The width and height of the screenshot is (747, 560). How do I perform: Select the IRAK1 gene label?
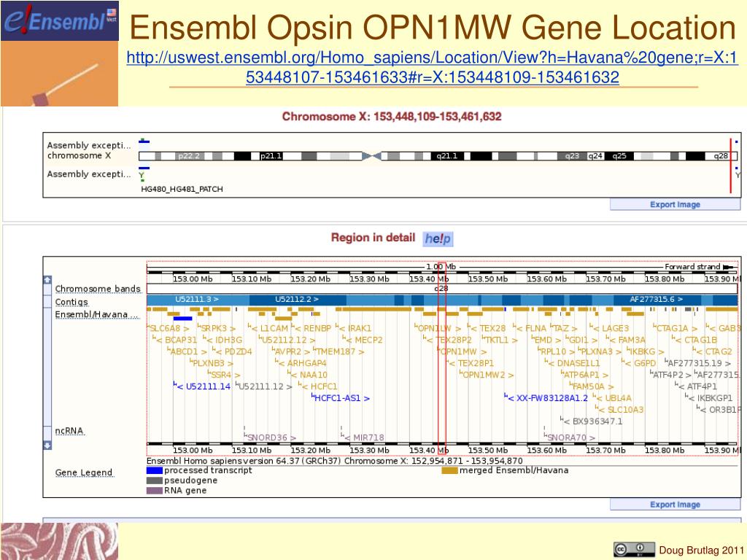pos(354,328)
